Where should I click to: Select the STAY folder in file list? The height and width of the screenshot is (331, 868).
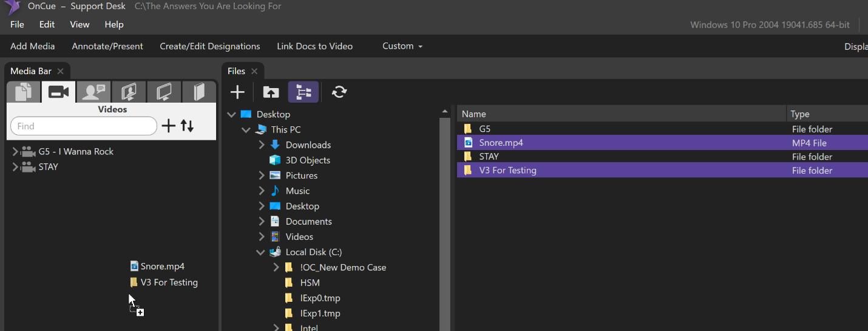489,157
